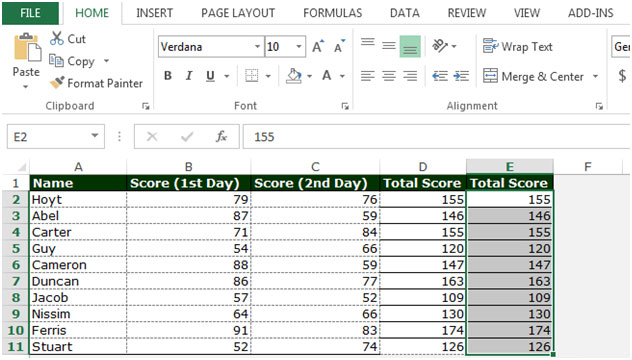Click cell with Ferris name
This screenshot has width=632, height=360.
[x=78, y=331]
